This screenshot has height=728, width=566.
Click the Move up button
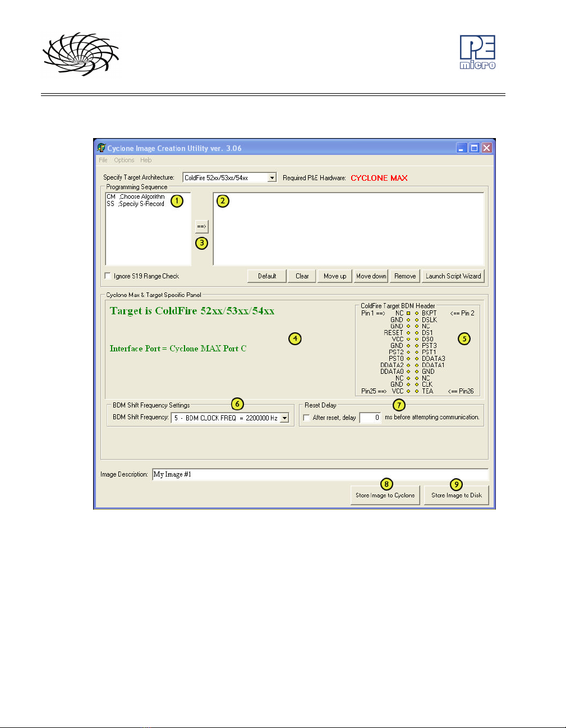(335, 276)
